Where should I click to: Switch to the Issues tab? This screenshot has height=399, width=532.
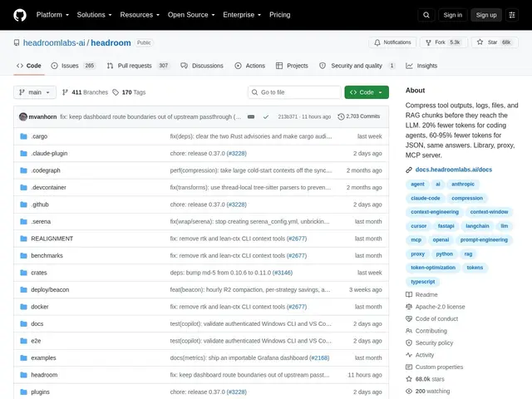pos(73,66)
